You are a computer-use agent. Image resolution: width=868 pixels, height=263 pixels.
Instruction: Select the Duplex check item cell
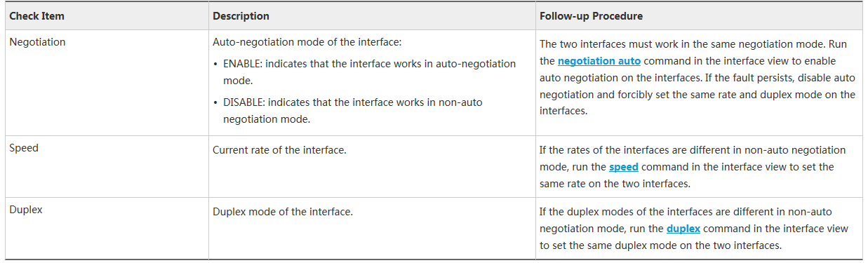105,229
